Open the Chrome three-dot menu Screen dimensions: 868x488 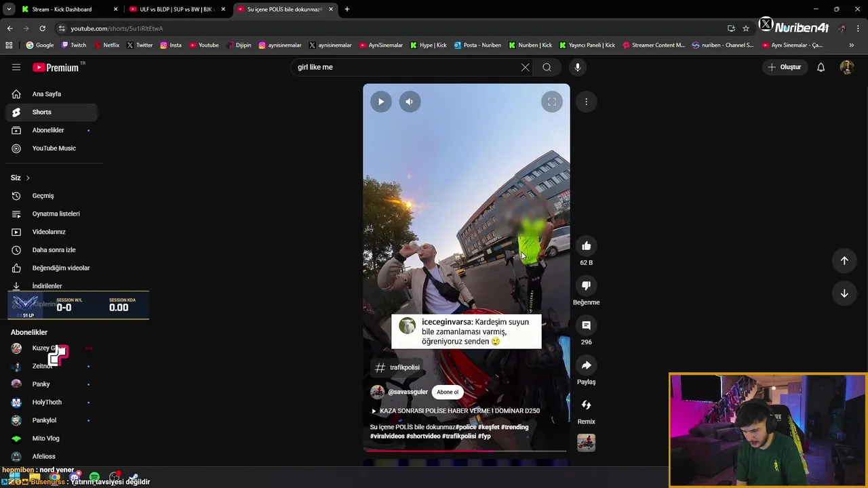(x=859, y=28)
